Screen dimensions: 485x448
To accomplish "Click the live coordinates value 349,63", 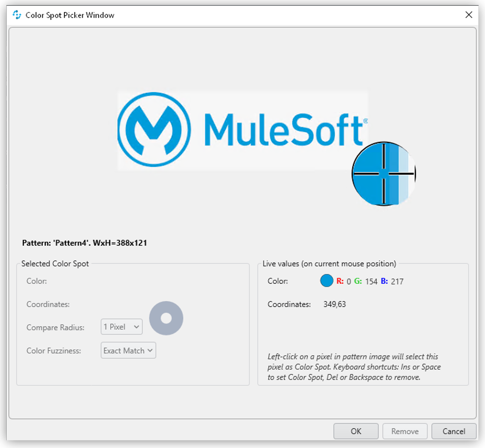I will pos(334,304).
